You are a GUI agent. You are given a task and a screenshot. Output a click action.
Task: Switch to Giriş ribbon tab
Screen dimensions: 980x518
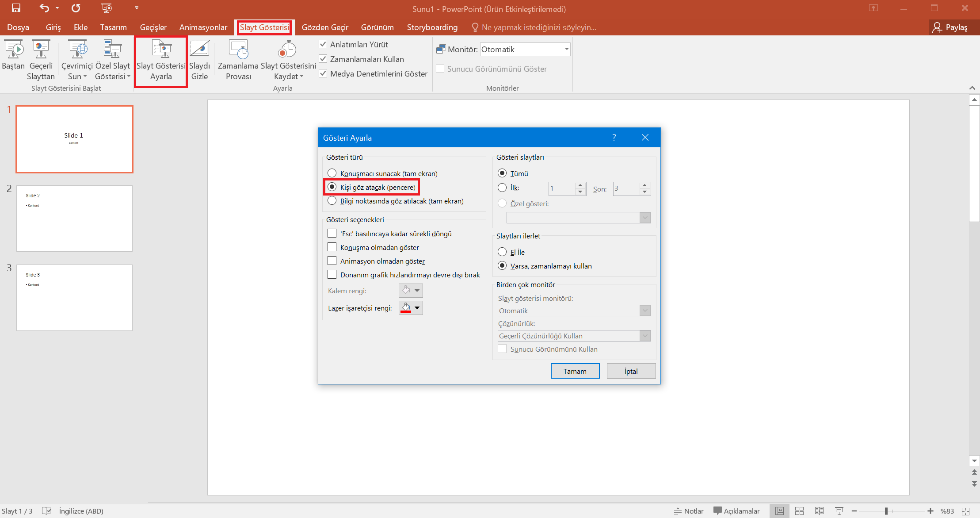(53, 27)
